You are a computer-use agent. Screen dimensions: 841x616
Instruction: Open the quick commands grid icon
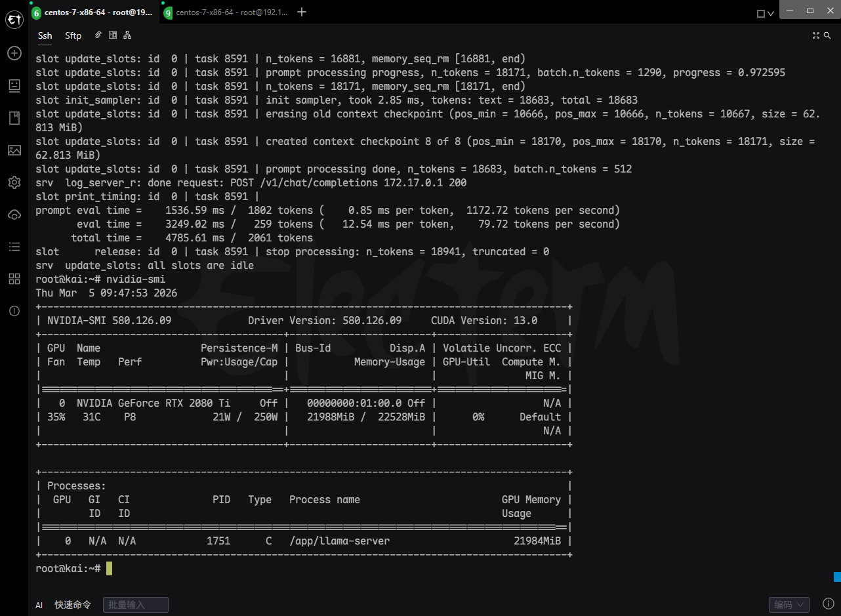click(x=14, y=278)
